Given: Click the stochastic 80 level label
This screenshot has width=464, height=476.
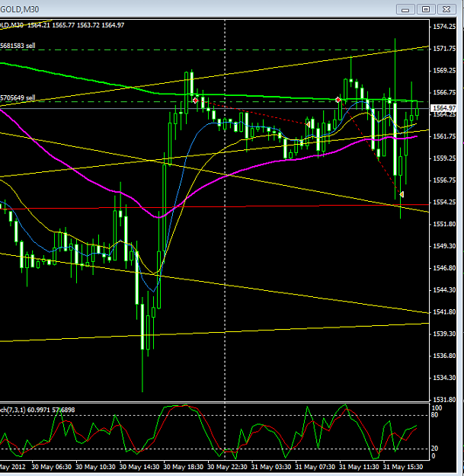Looking at the screenshot, I should click(434, 415).
